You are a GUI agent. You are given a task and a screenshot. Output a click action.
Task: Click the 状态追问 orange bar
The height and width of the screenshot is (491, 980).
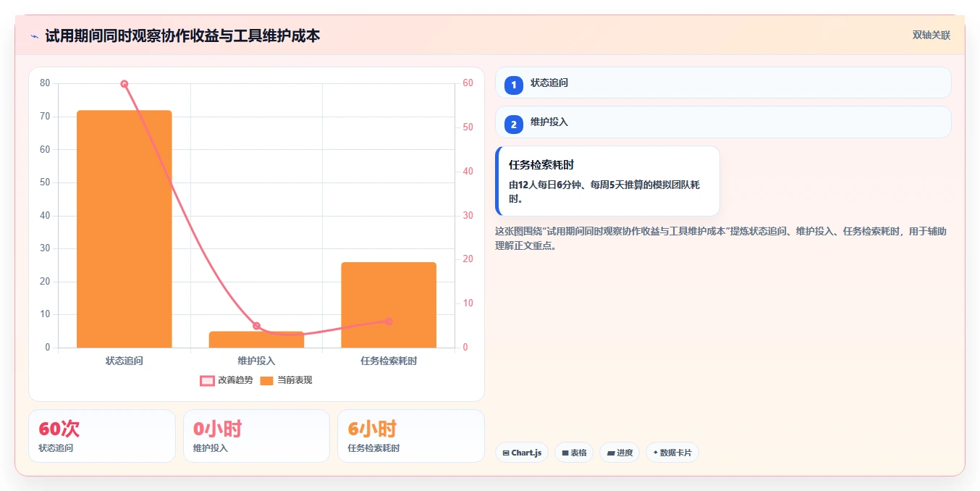124,229
